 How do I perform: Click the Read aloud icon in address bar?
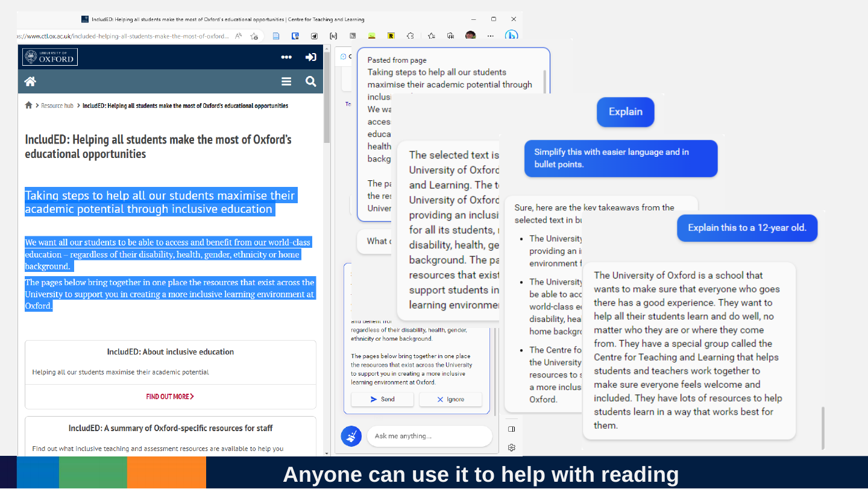click(239, 36)
